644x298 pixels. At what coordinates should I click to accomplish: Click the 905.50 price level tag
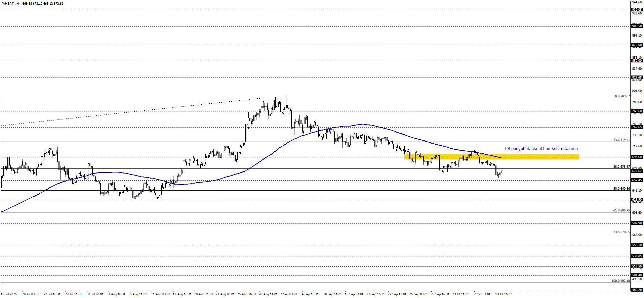[637, 26]
